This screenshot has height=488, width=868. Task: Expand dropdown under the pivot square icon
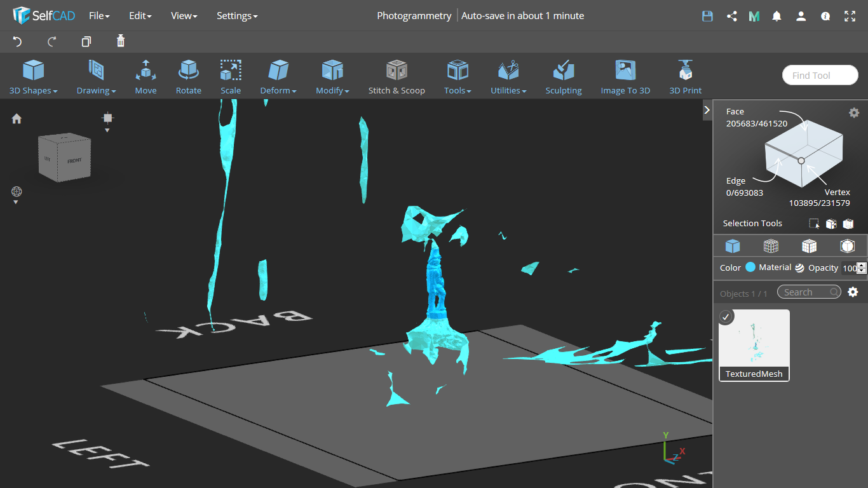(x=107, y=130)
